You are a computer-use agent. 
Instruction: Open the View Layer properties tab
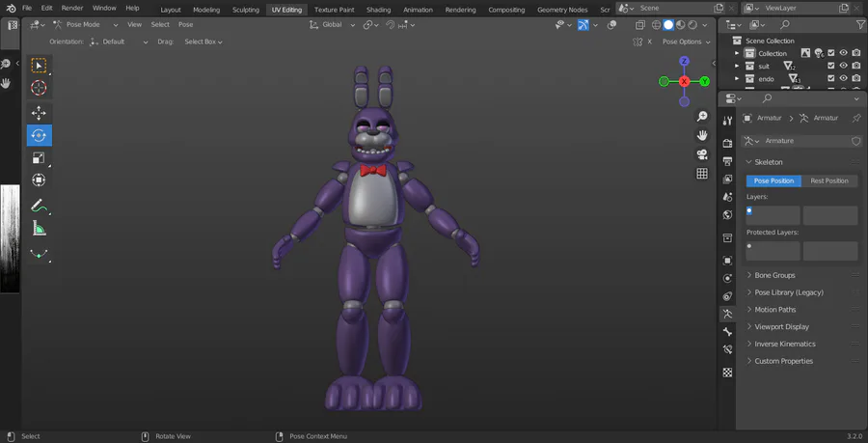click(x=727, y=180)
